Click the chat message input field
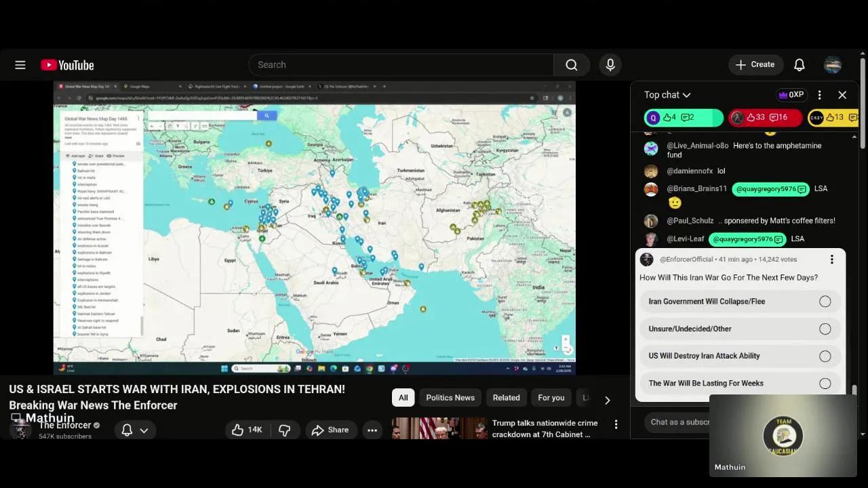The image size is (868, 488). click(678, 422)
